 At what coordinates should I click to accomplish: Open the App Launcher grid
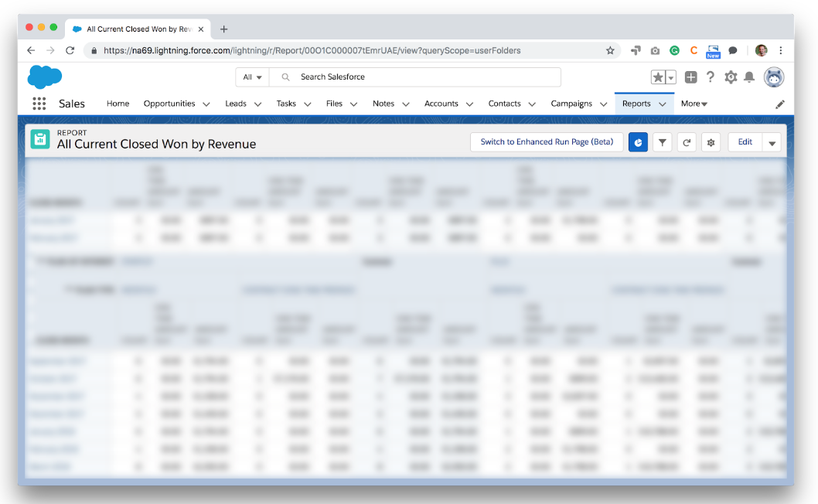39,104
